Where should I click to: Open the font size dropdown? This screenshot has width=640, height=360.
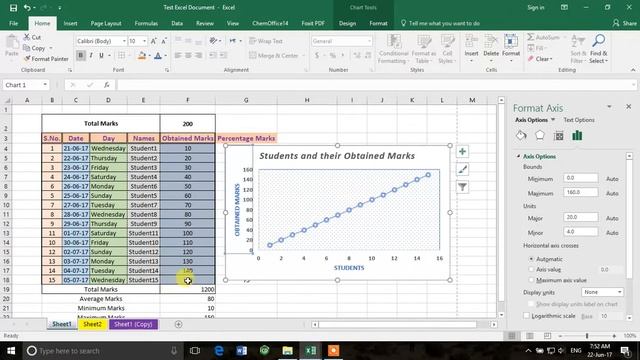point(144,41)
